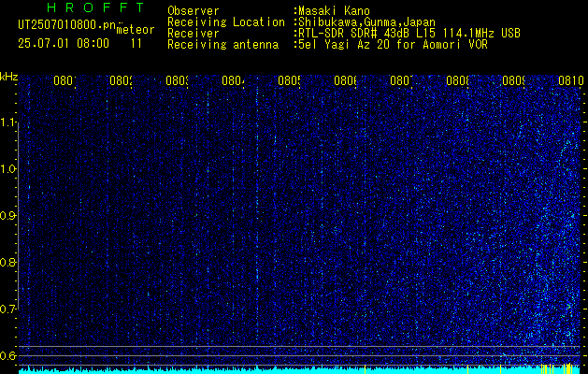This screenshot has width=588, height=374.
Task: Click the "Receiver" field label
Action: [x=194, y=34]
